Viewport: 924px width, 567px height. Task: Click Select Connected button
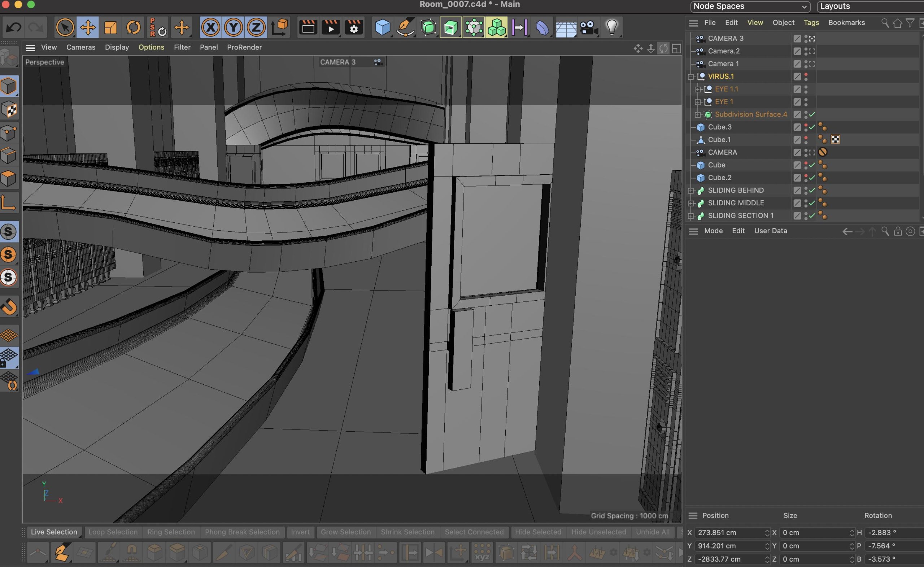point(474,532)
